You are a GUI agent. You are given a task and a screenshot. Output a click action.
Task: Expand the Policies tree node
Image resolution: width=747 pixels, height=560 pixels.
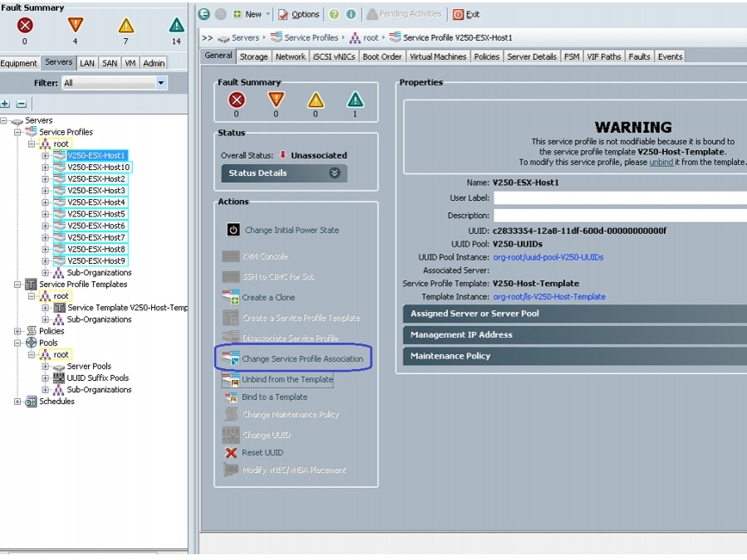coord(17,331)
